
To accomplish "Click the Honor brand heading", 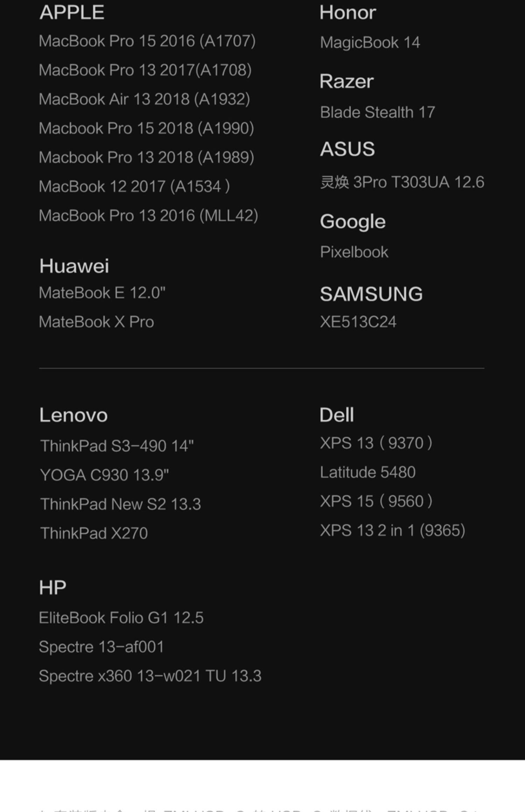I will coord(348,13).
